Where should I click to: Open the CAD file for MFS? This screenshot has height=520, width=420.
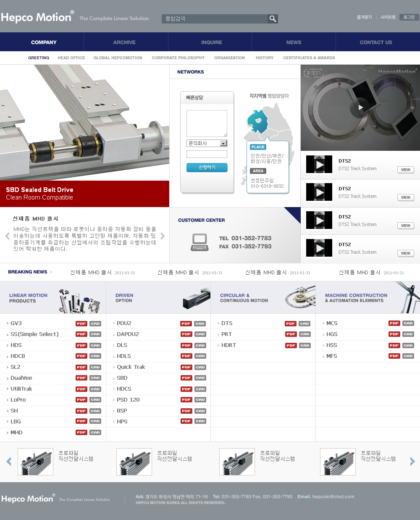click(x=408, y=356)
